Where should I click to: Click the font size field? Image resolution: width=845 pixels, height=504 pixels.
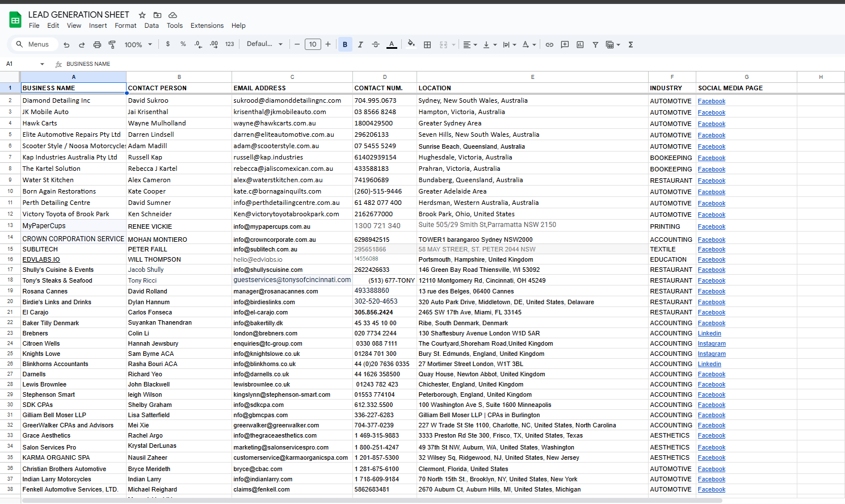coord(313,44)
